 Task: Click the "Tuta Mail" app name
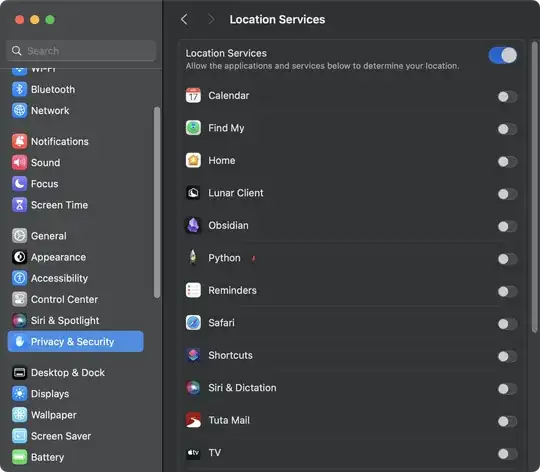(229, 420)
